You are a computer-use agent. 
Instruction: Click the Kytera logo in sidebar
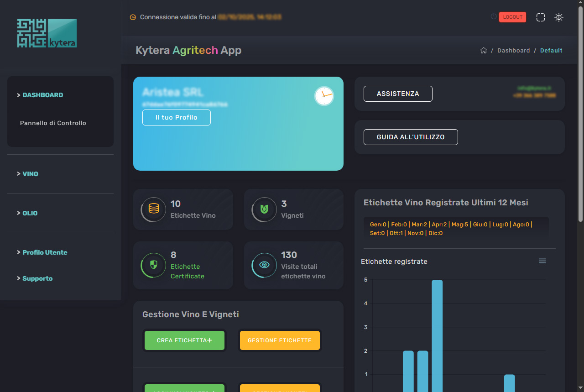click(47, 33)
